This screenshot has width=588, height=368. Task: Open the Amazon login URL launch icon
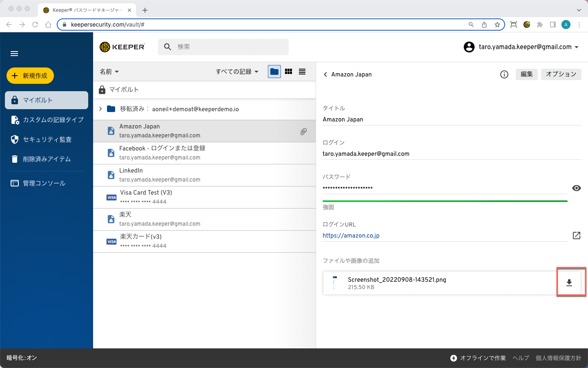576,236
